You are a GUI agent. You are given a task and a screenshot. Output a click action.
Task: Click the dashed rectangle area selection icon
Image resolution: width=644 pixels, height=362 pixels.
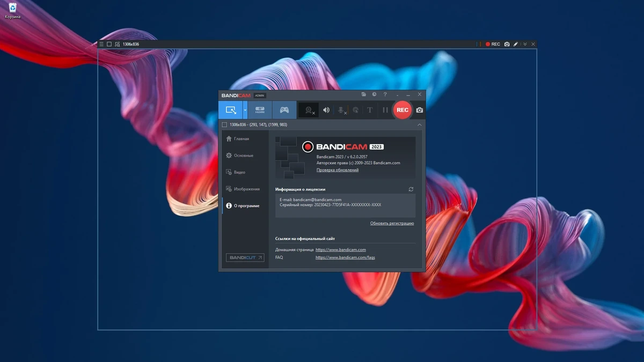click(x=224, y=124)
